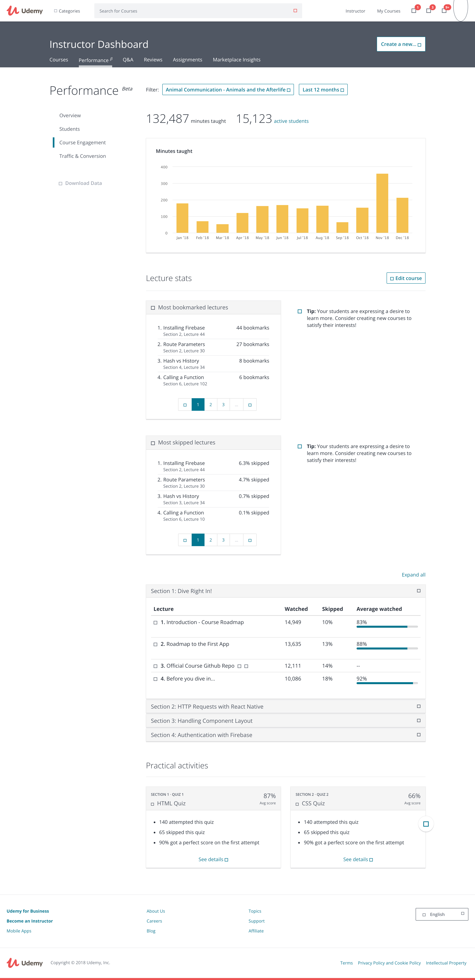Click My Courses in header
This screenshot has height=980, width=475.
click(x=389, y=11)
